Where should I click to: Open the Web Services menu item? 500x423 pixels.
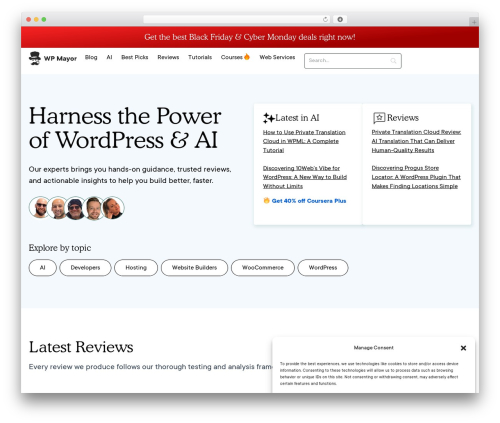click(x=277, y=57)
